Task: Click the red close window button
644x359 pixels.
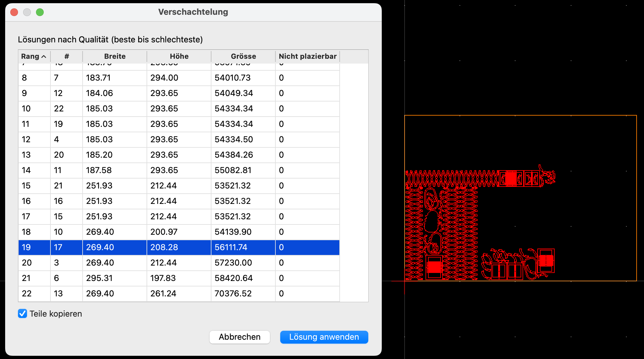Action: [x=14, y=12]
